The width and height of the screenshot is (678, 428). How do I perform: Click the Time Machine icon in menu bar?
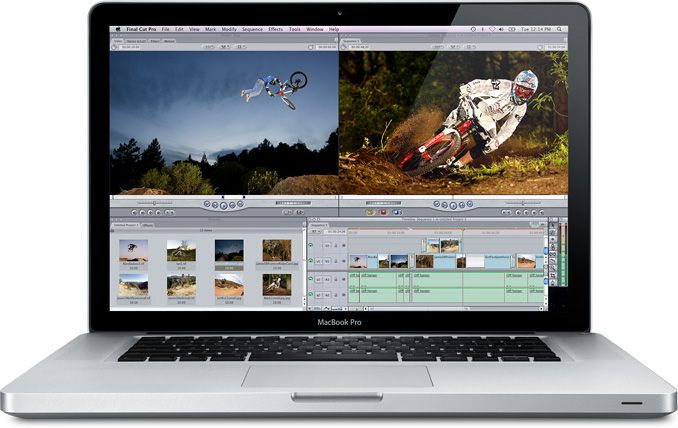[473, 29]
